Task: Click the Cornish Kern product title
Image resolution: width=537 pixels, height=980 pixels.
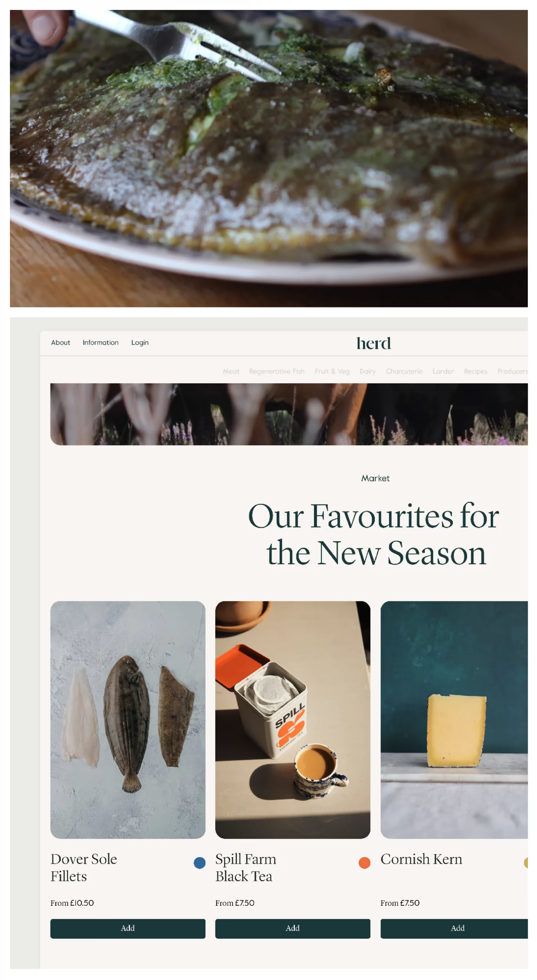Action: pos(421,859)
